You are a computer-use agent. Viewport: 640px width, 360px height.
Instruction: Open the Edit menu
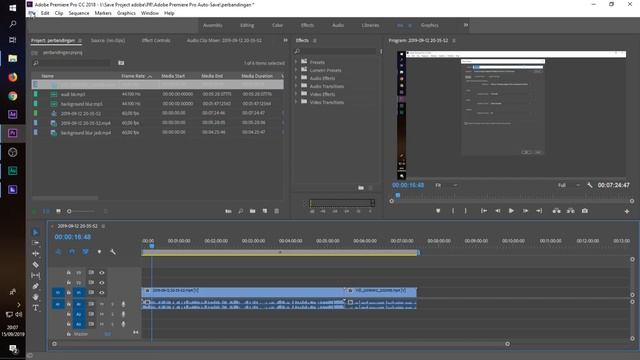pos(45,13)
